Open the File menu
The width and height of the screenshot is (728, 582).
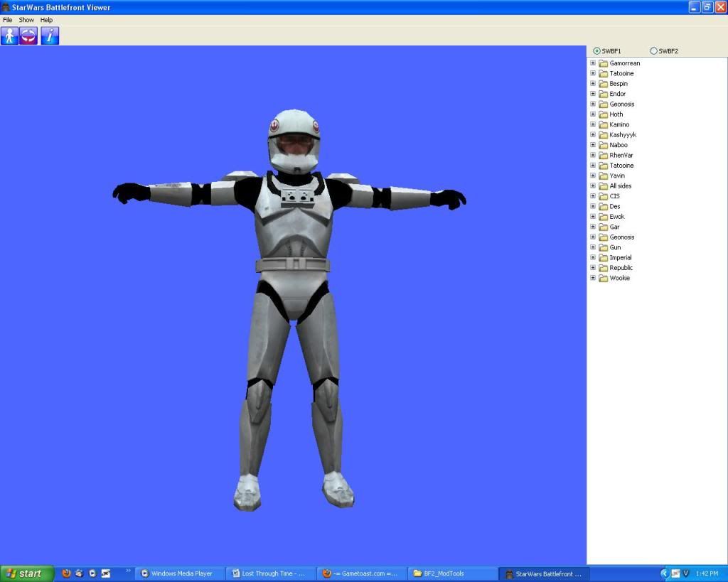(7, 20)
